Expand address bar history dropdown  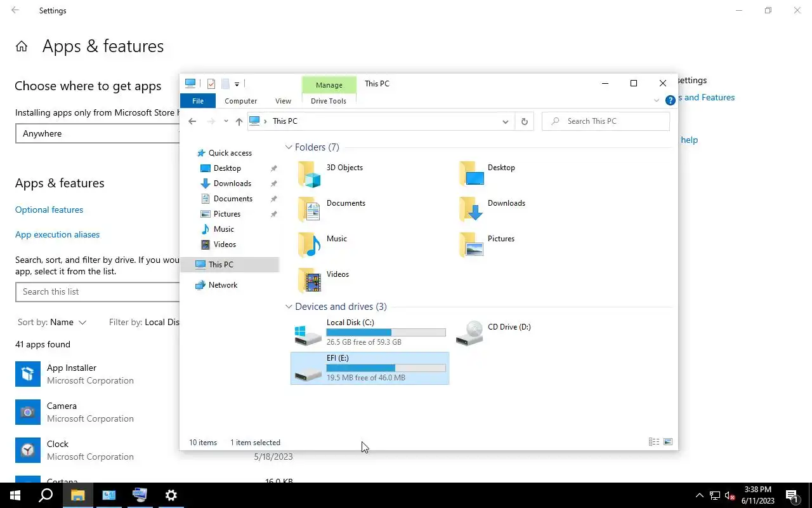click(x=505, y=121)
